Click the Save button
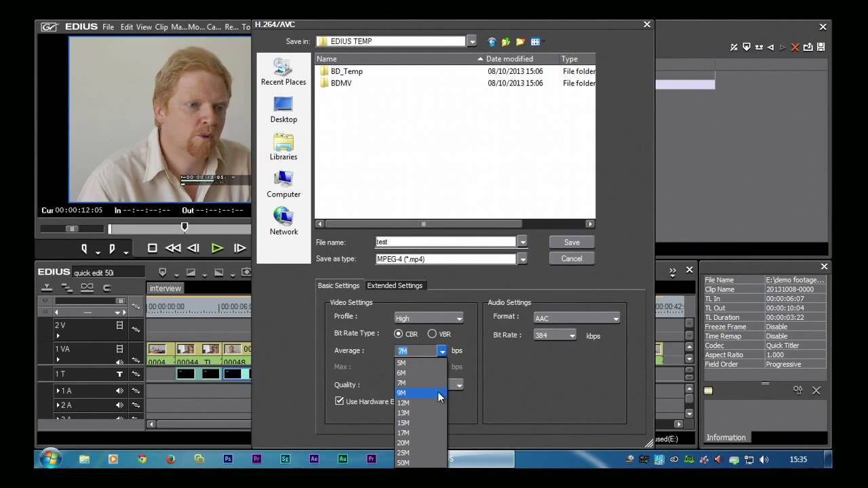868x488 pixels. [x=572, y=242]
